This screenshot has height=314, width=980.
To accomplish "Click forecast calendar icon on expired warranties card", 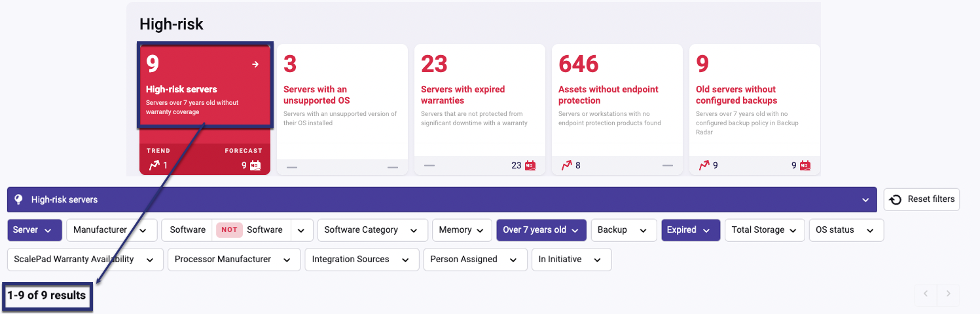I will [530, 166].
